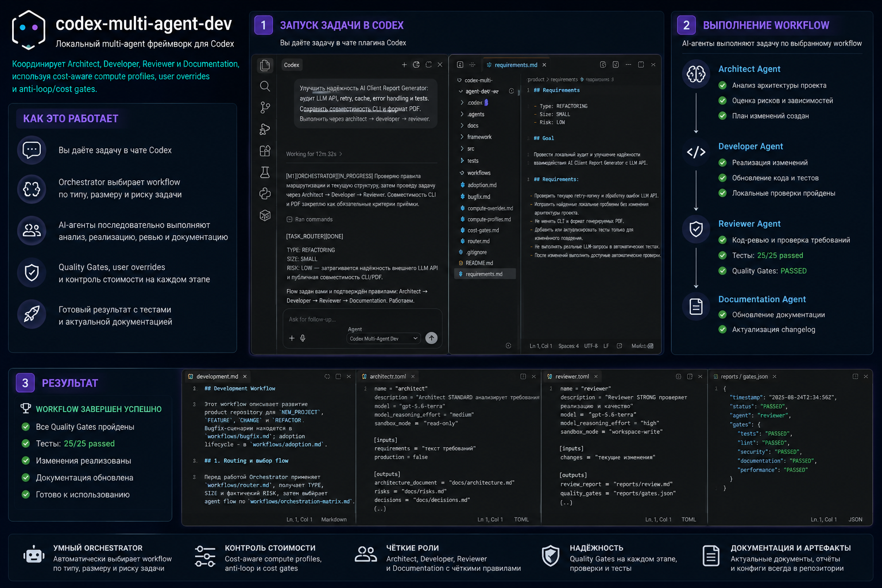
Task: Send message with round arrow-up button
Action: pos(431,338)
